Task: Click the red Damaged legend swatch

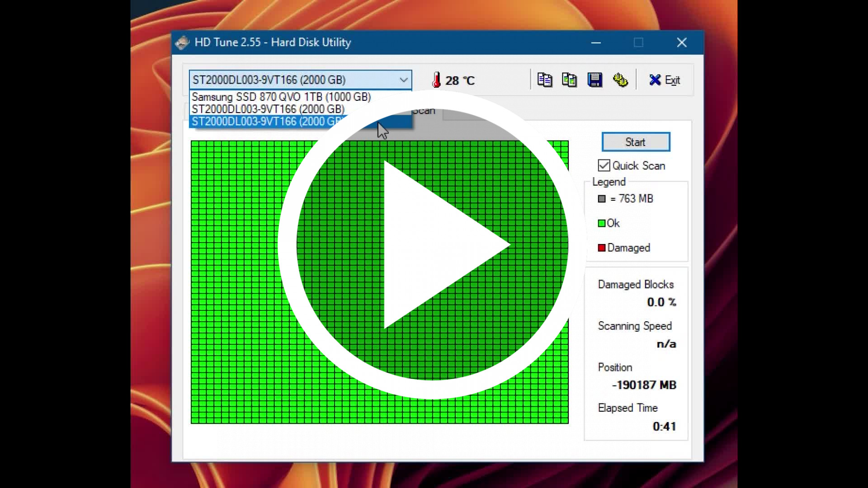Action: [601, 248]
